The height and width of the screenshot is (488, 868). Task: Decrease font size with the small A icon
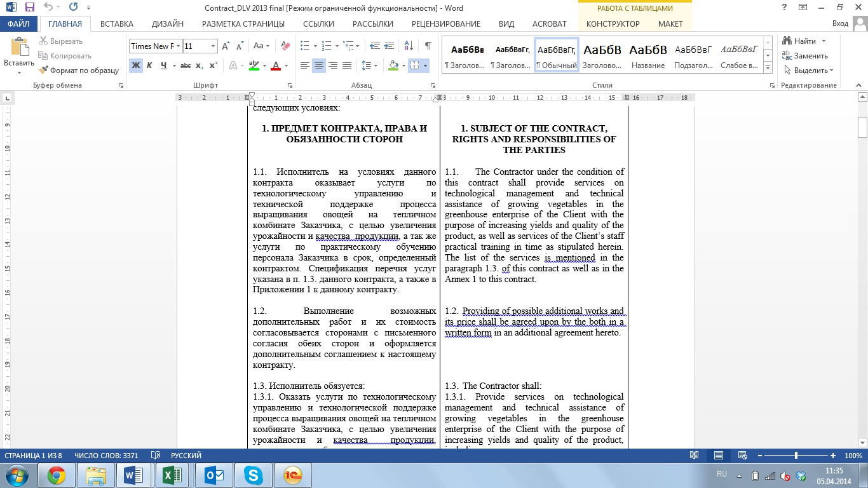point(240,46)
